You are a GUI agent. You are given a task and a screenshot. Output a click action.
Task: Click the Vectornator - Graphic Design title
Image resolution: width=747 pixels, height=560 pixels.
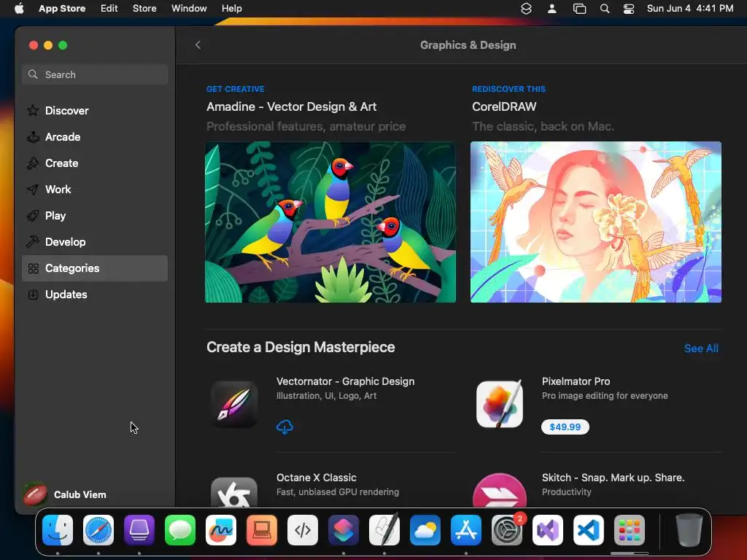(x=345, y=381)
